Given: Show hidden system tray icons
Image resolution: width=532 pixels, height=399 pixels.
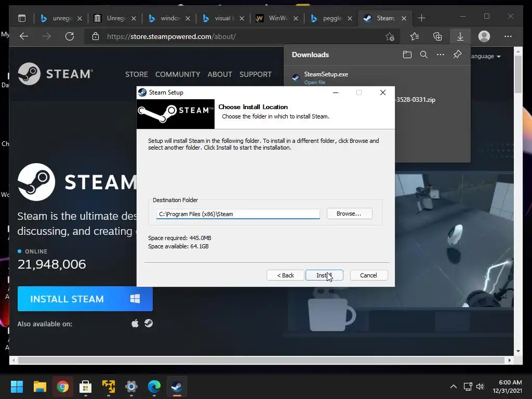Looking at the screenshot, I should click(x=453, y=387).
